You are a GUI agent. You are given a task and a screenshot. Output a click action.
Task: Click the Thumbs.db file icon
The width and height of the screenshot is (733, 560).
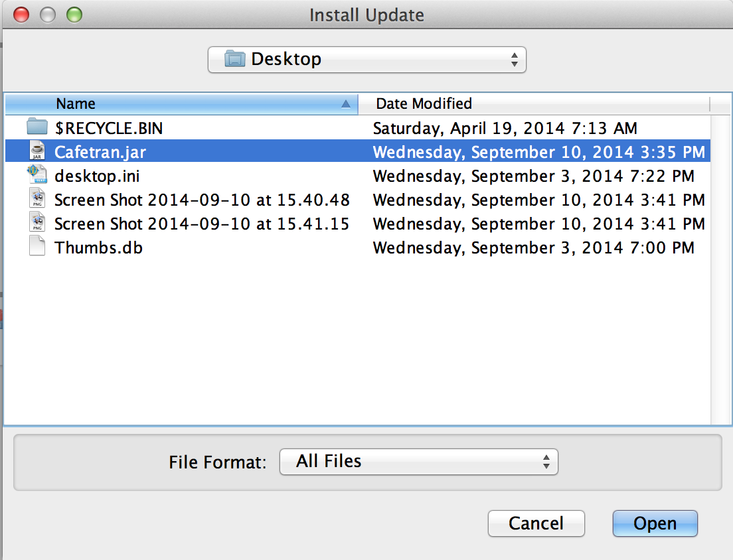37,247
